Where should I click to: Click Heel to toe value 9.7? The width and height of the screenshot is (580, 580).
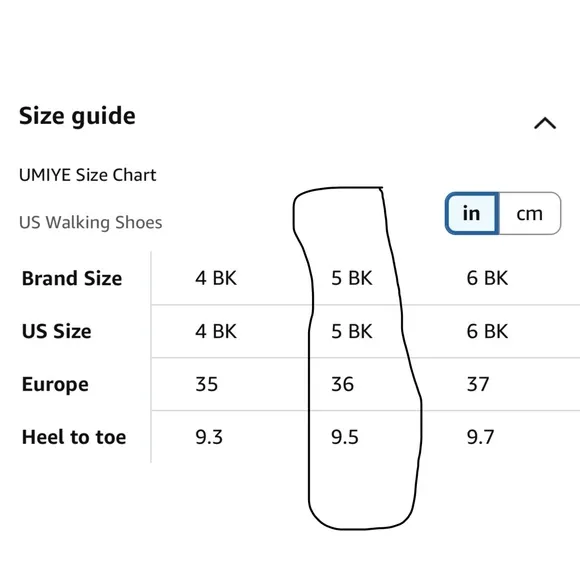(x=480, y=437)
